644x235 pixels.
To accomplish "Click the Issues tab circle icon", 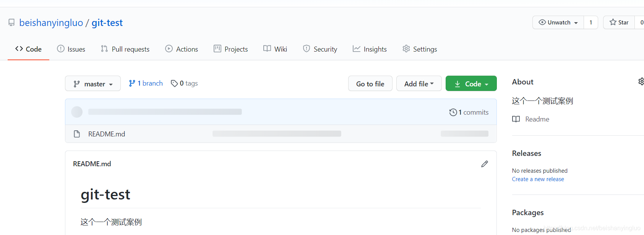I will pos(61,49).
